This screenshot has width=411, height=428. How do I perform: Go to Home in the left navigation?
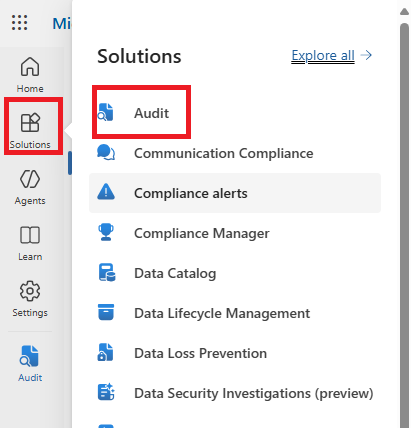tap(30, 75)
